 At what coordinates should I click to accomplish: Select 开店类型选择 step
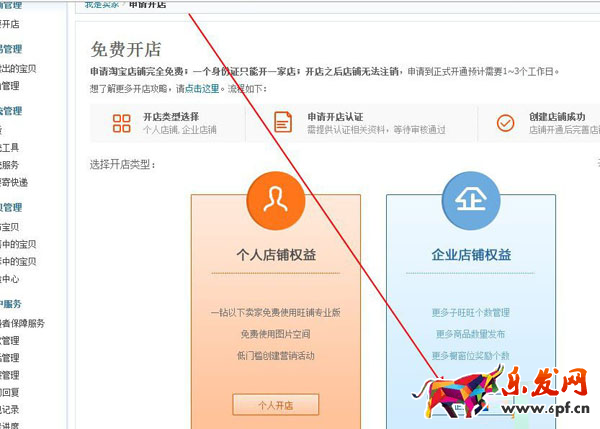171,117
